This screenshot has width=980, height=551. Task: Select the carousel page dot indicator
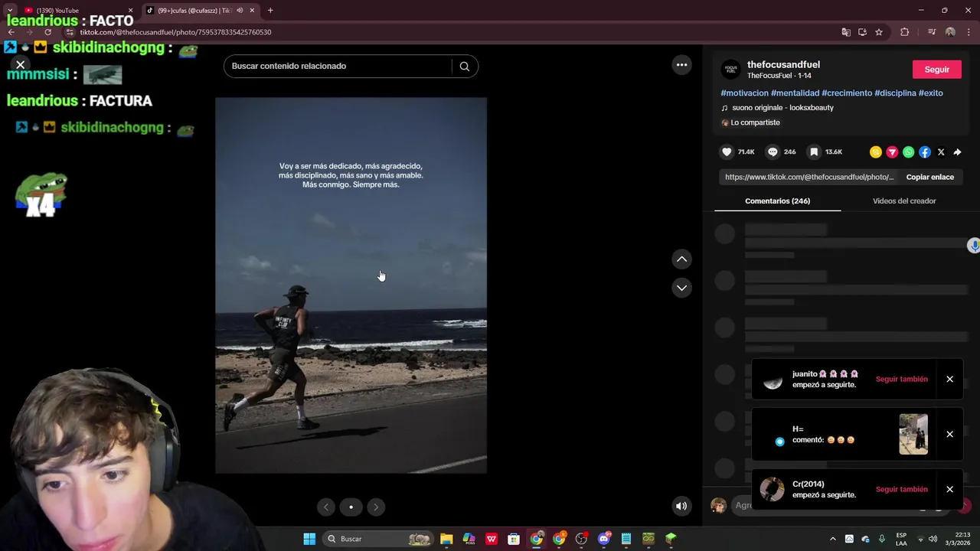pos(351,507)
